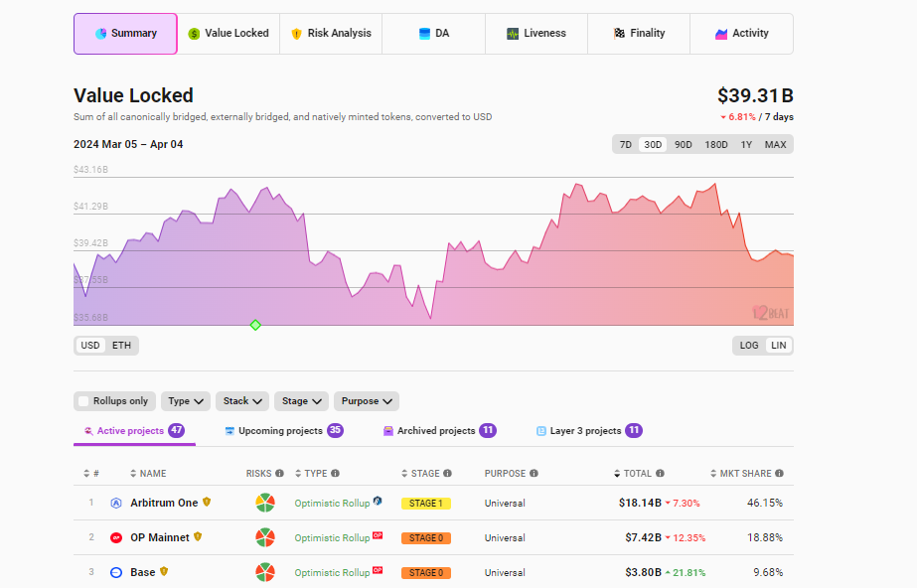The height and width of the screenshot is (588, 917).
Task: Click the OP stack icon in OP Mainnet row
Action: (x=378, y=534)
